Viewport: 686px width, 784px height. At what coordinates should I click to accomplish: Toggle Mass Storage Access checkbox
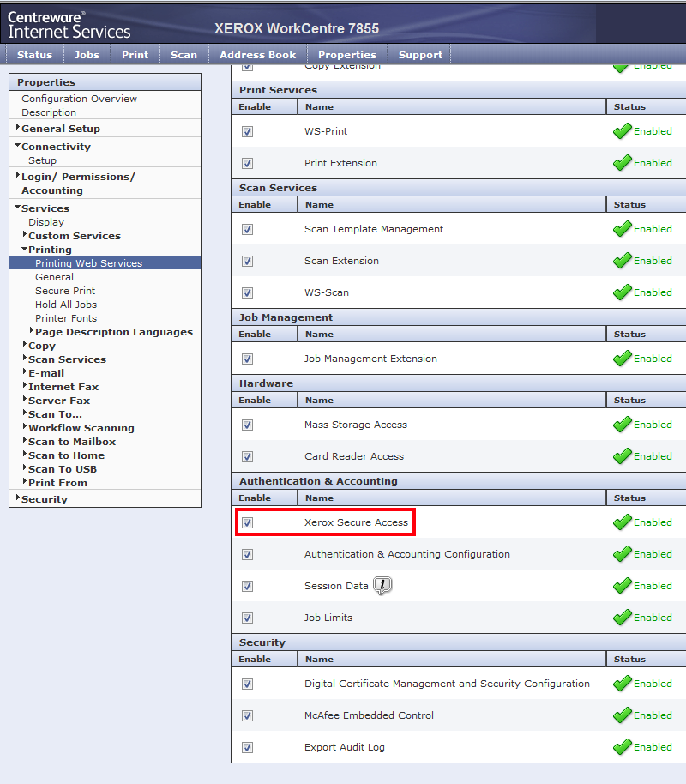coord(247,425)
